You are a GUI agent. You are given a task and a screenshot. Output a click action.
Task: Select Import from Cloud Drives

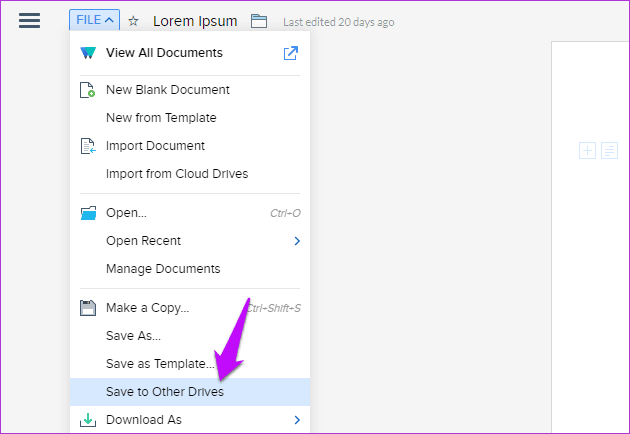point(177,174)
